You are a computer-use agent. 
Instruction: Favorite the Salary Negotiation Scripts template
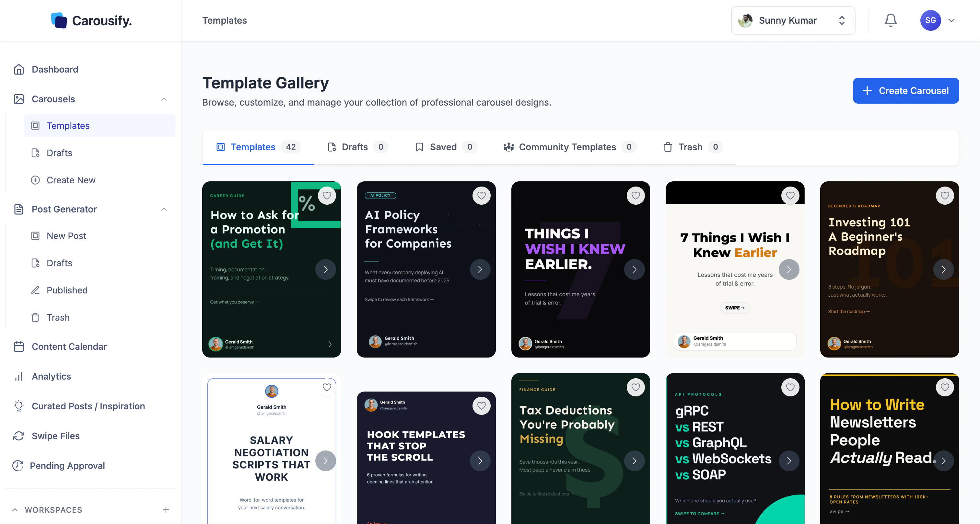coord(327,387)
